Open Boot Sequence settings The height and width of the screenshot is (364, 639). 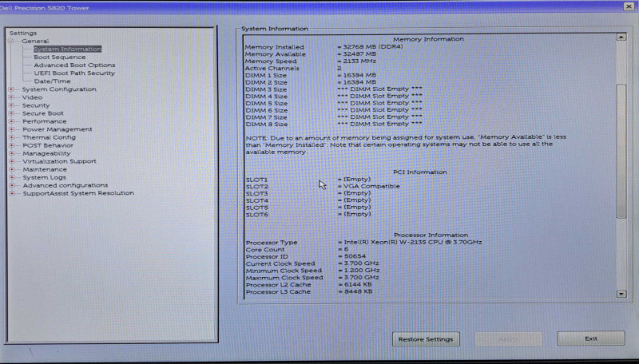click(x=59, y=57)
